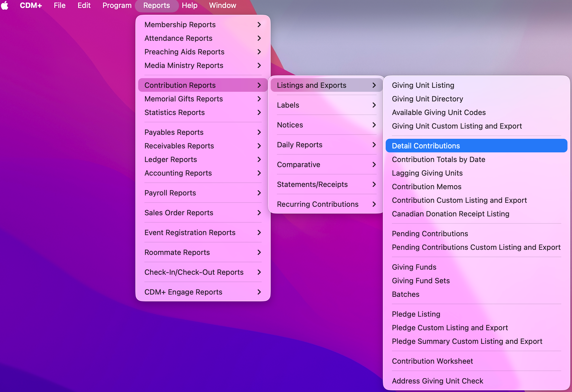Expand Sales Order Reports submenu
The height and width of the screenshot is (392, 572).
point(203,213)
